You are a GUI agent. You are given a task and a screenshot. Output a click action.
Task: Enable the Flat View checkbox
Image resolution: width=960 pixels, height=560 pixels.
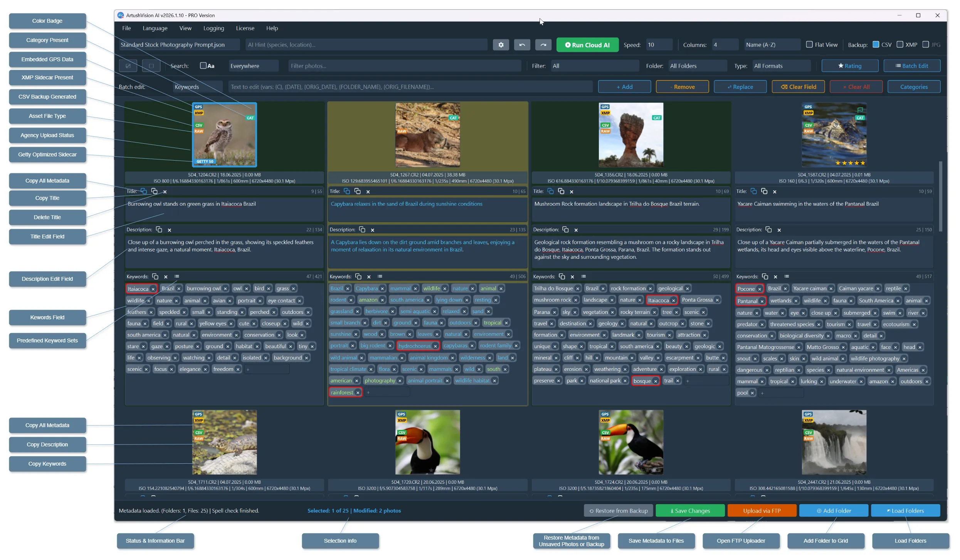click(809, 45)
